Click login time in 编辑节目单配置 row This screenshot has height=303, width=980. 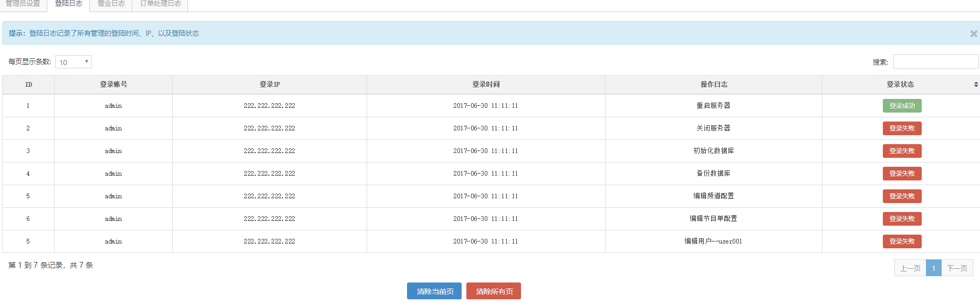486,219
